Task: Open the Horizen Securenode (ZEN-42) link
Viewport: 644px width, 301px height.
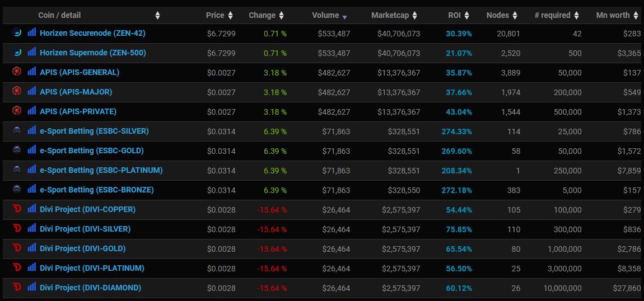Action: pyautogui.click(x=92, y=34)
